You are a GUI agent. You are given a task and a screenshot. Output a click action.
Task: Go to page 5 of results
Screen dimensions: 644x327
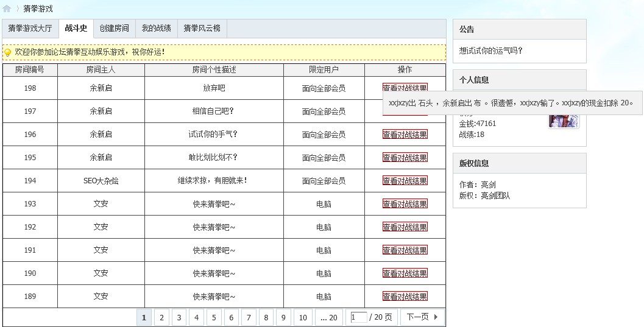click(214, 317)
